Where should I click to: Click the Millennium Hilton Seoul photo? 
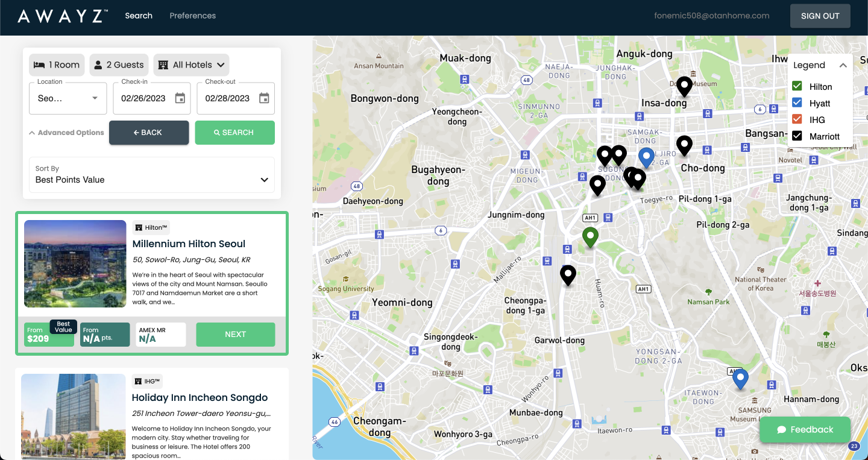click(x=75, y=264)
